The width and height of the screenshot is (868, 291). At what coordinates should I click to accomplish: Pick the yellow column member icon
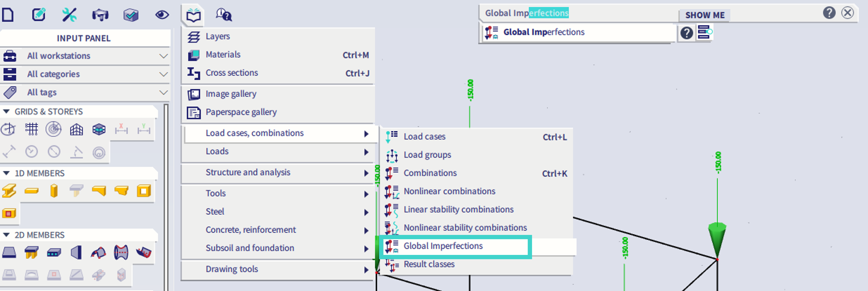(x=54, y=191)
